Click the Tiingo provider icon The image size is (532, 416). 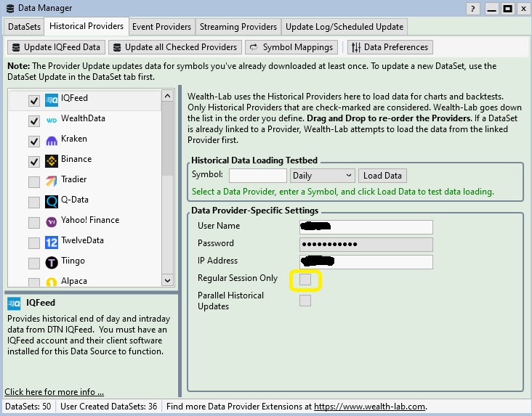52,262
